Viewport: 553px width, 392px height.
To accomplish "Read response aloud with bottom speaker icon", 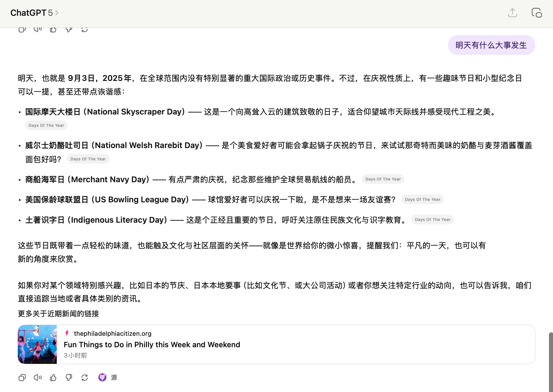I will [x=38, y=378].
